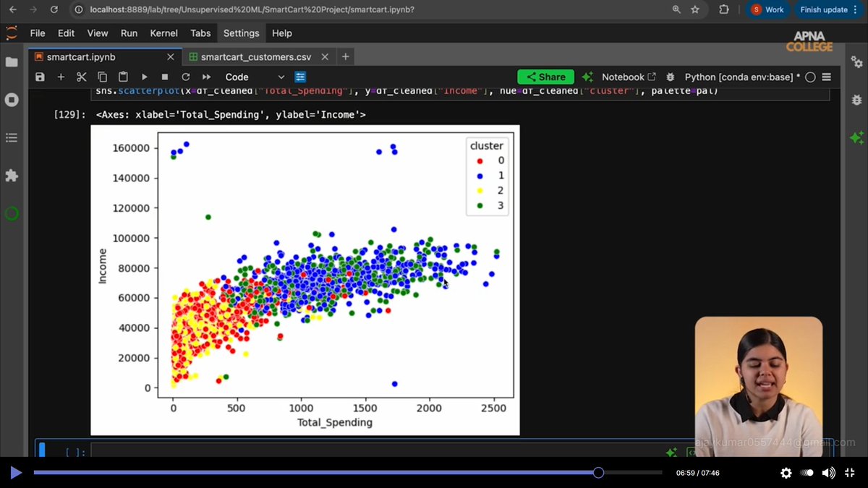Screen dimensions: 868x488
Task: Bookmark this page with the star icon
Action: coord(695,10)
